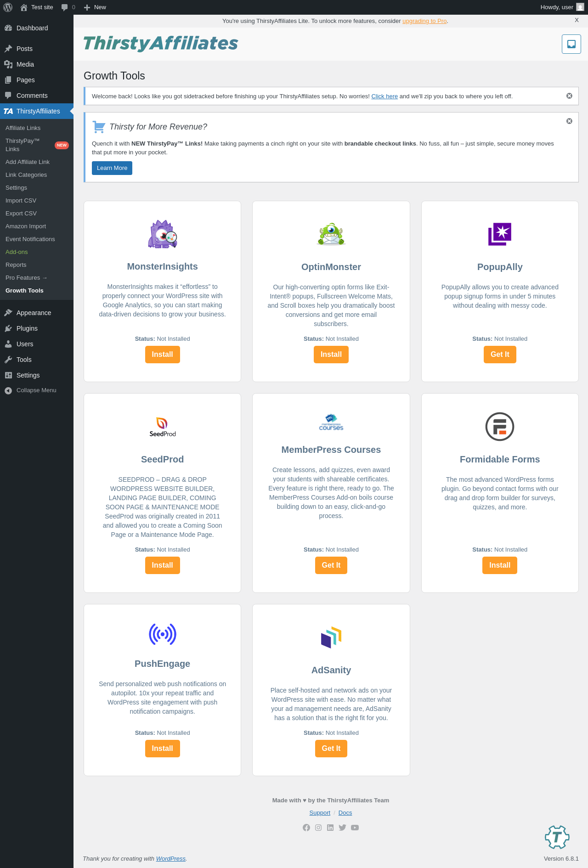
Task: Open Users in the sidebar
Action: click(37, 344)
